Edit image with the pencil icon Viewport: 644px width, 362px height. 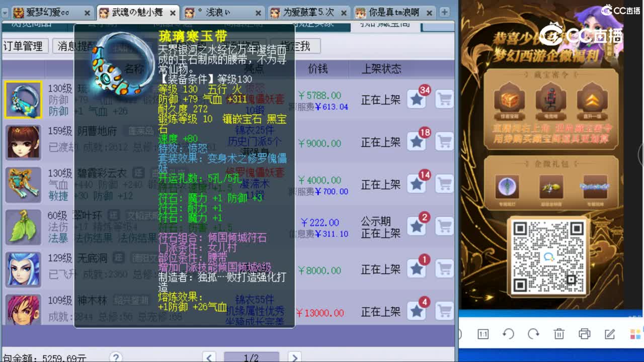pyautogui.click(x=609, y=334)
